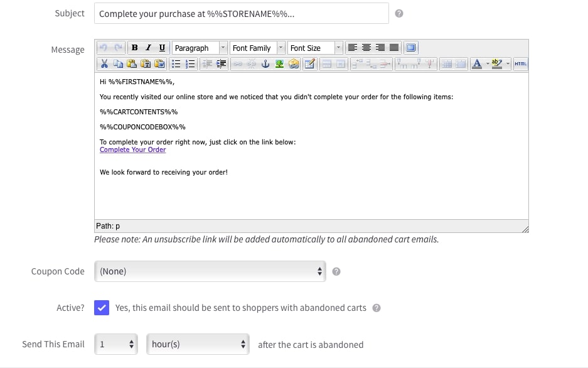Image resolution: width=588 pixels, height=368 pixels.
Task: Pick the text color swatch
Action: pyautogui.click(x=477, y=63)
